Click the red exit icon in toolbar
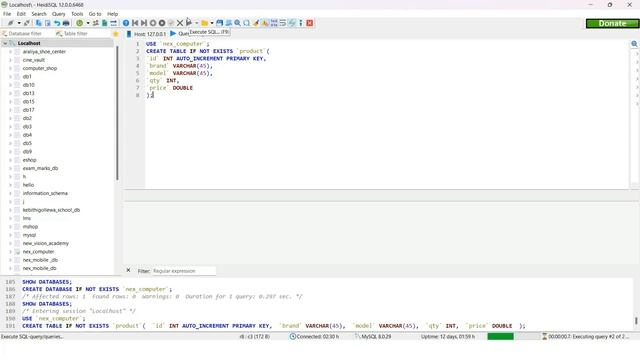The height and width of the screenshot is (360, 640). click(x=310, y=23)
